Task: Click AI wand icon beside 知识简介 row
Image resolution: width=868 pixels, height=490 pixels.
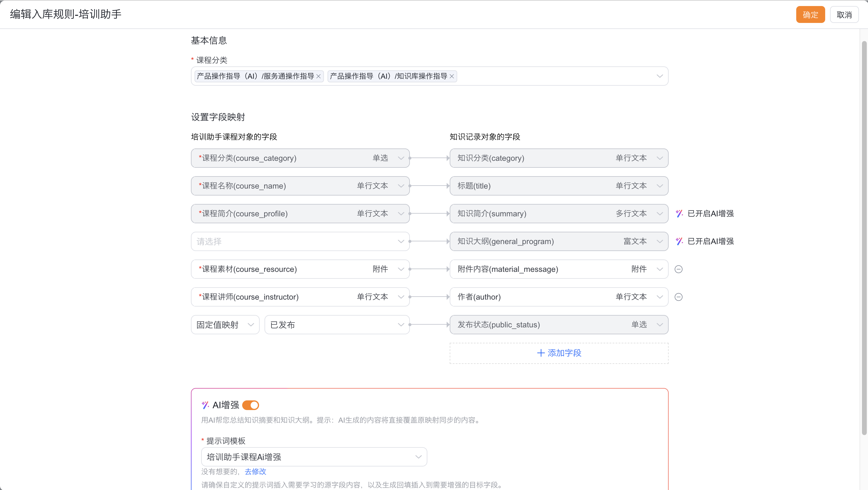Action: [x=679, y=213]
